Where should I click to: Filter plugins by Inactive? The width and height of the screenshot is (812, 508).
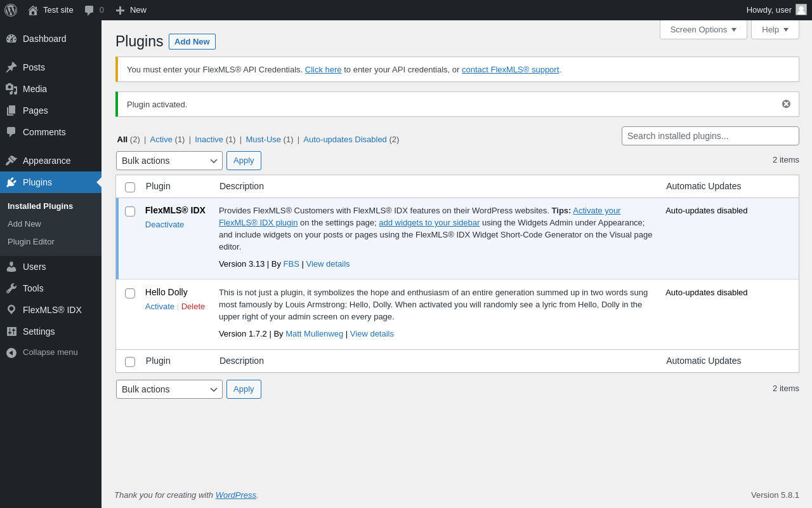(x=209, y=140)
